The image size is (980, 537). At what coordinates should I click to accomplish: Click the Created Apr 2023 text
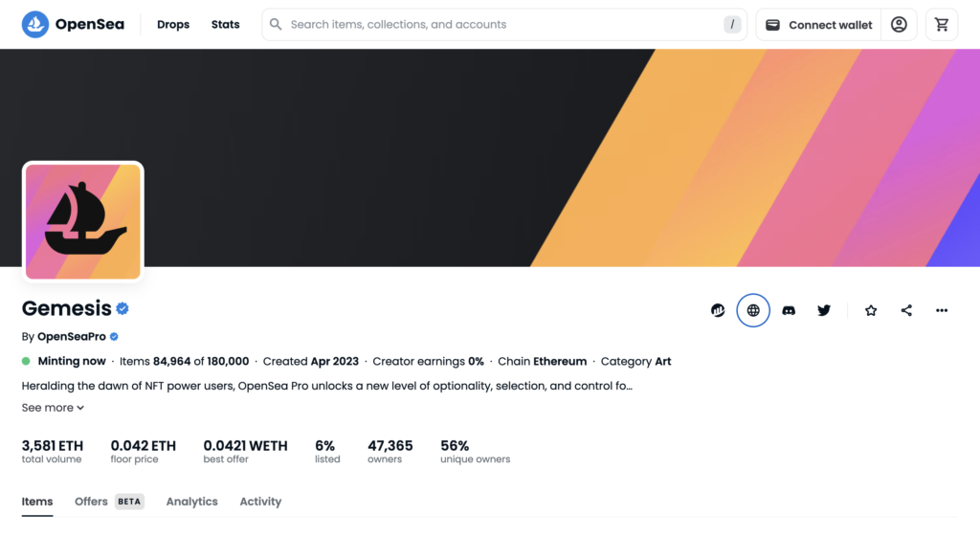point(311,361)
